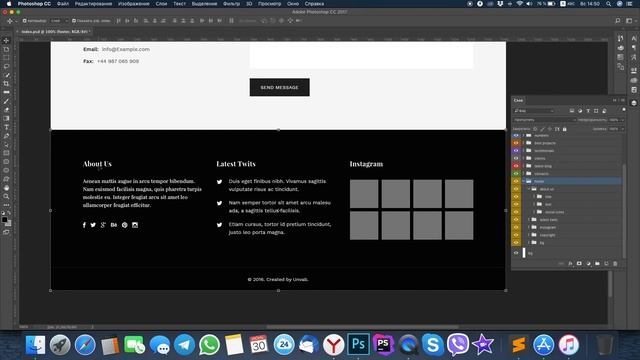
Task: Click SEND MESSAGE button on canvas
Action: pos(280,87)
